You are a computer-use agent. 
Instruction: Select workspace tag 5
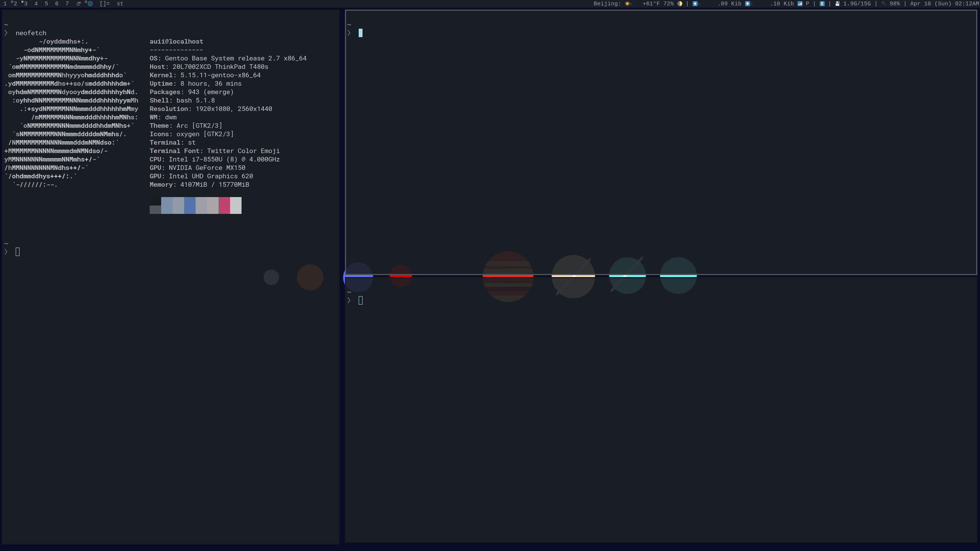46,4
